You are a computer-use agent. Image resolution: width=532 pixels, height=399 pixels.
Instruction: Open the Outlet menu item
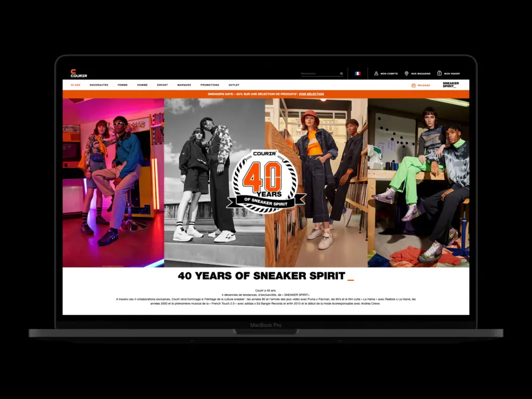(234, 85)
